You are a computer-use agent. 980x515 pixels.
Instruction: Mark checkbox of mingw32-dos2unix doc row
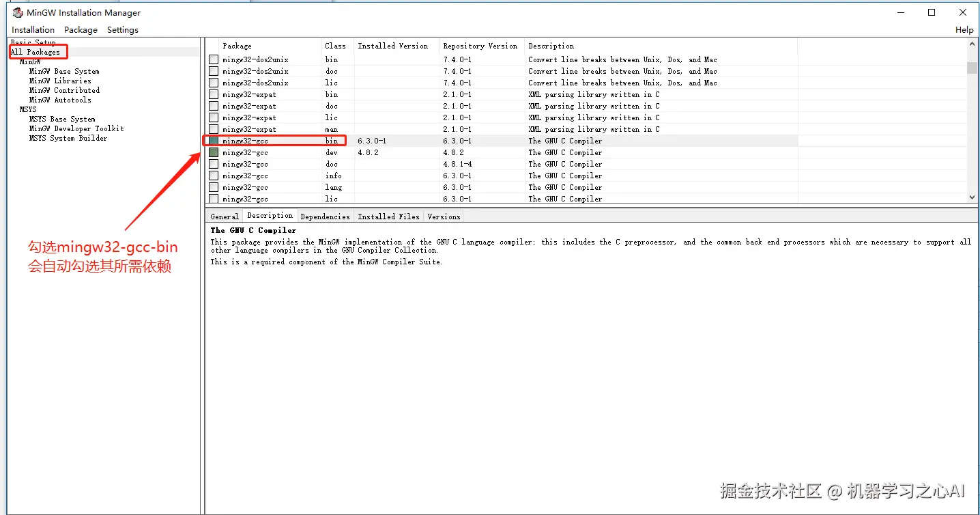pyautogui.click(x=214, y=71)
